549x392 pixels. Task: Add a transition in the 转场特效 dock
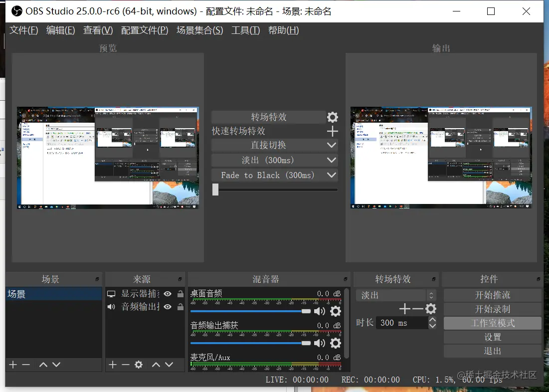point(405,309)
